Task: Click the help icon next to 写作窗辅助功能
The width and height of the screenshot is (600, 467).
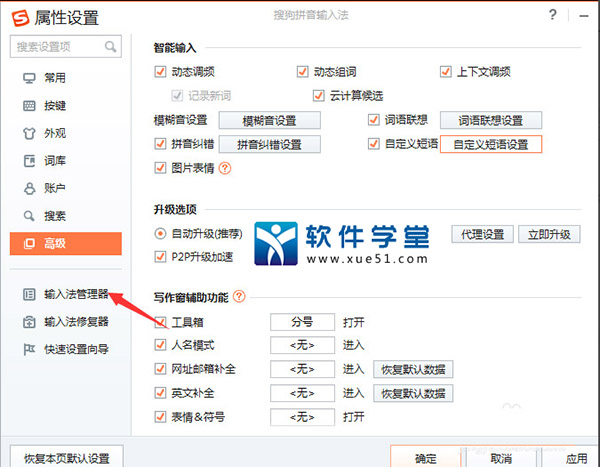Action: (x=239, y=296)
